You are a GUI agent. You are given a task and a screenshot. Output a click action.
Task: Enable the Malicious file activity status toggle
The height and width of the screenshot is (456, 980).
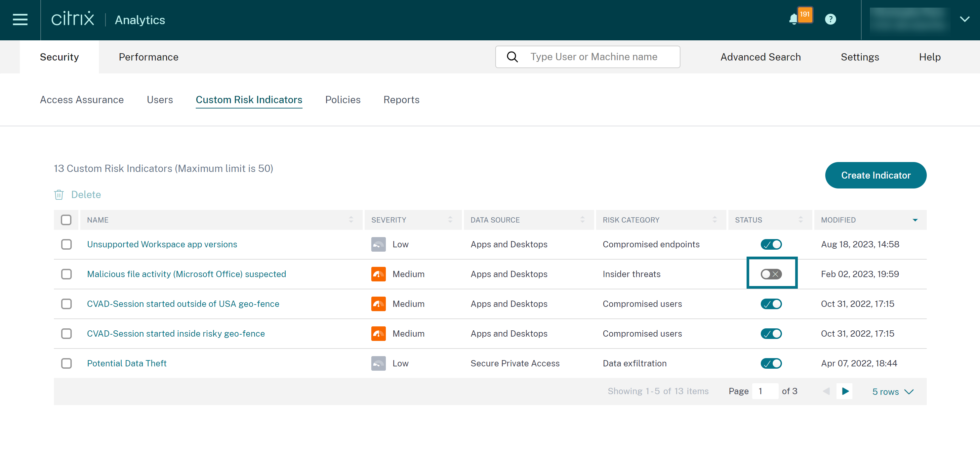coord(771,274)
